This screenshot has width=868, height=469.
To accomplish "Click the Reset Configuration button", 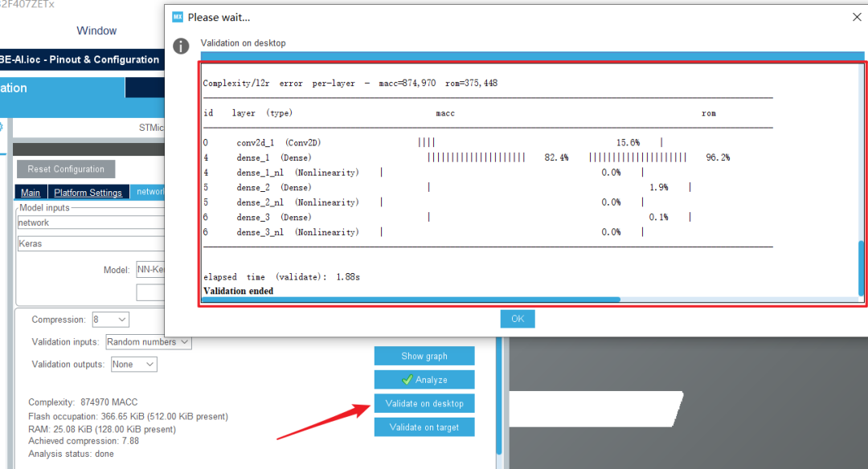I will point(66,169).
